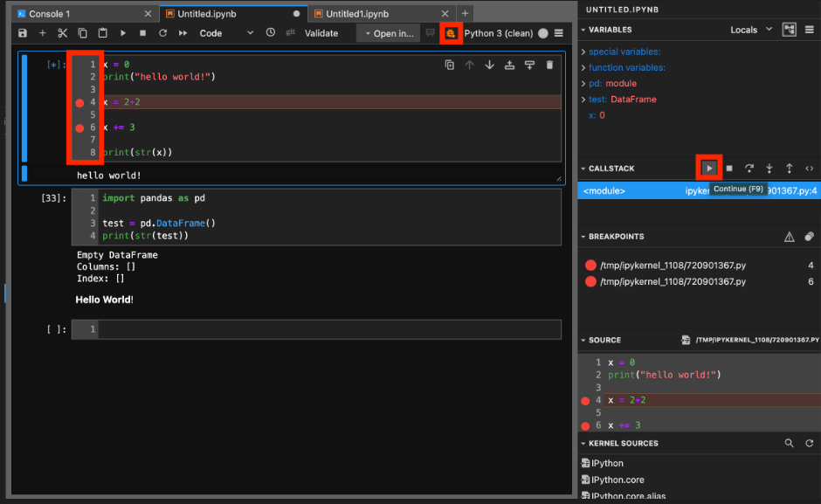Open the Locals scope dropdown
Viewport: 821px width, 504px height.
pyautogui.click(x=751, y=30)
